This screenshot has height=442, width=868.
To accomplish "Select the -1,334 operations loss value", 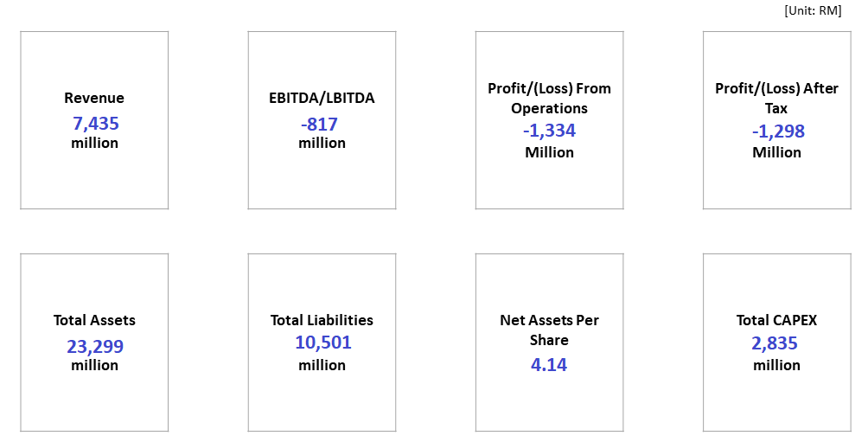I will (x=549, y=131).
